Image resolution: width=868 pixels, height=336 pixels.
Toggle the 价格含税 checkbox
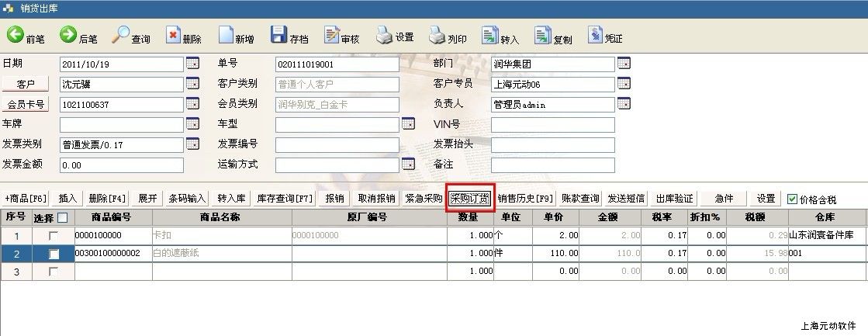tap(792, 199)
